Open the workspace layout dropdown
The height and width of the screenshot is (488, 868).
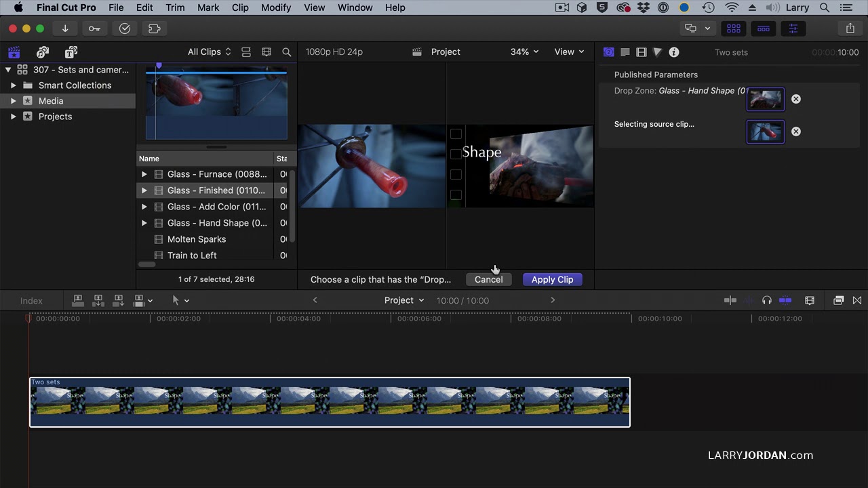[x=698, y=28]
